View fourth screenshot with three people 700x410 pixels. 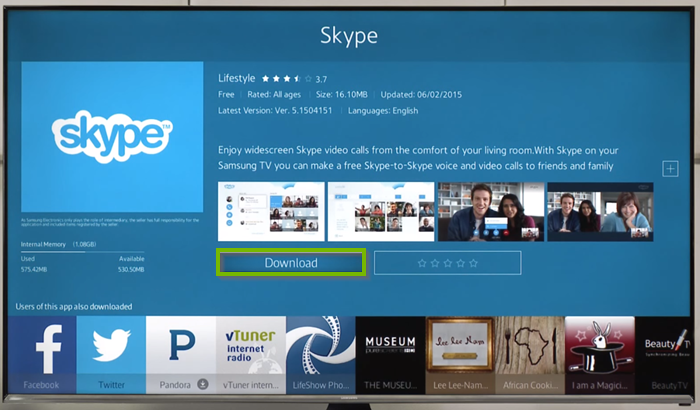(x=600, y=212)
